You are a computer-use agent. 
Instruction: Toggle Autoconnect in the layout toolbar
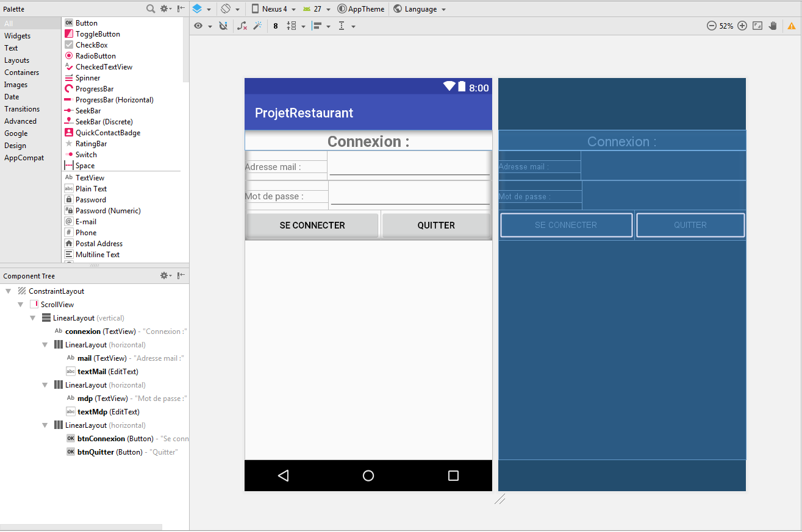coord(223,26)
